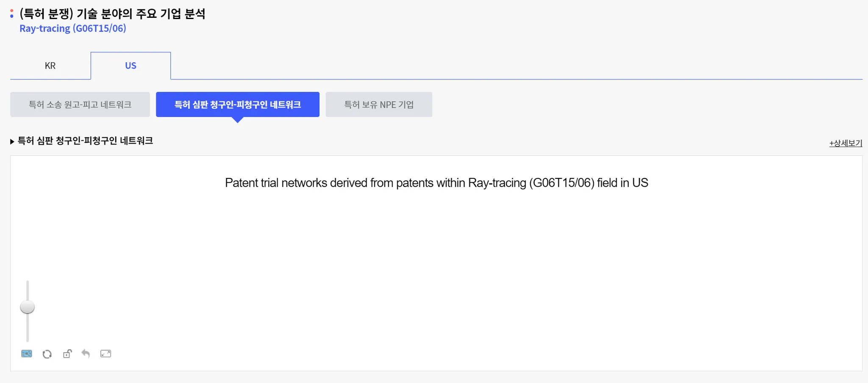The width and height of the screenshot is (868, 383).
Task: Open the +상세보기 detail link
Action: coord(846,143)
